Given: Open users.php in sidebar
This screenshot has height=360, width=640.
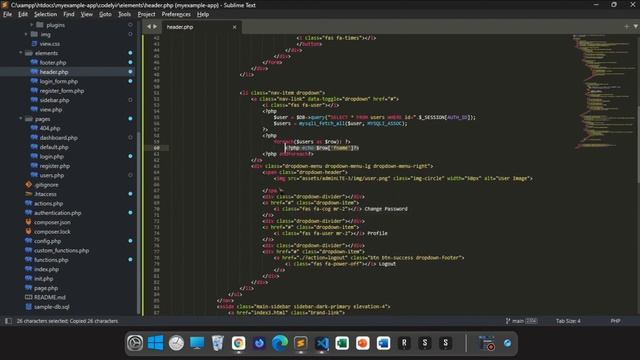Looking at the screenshot, I should coord(52,175).
